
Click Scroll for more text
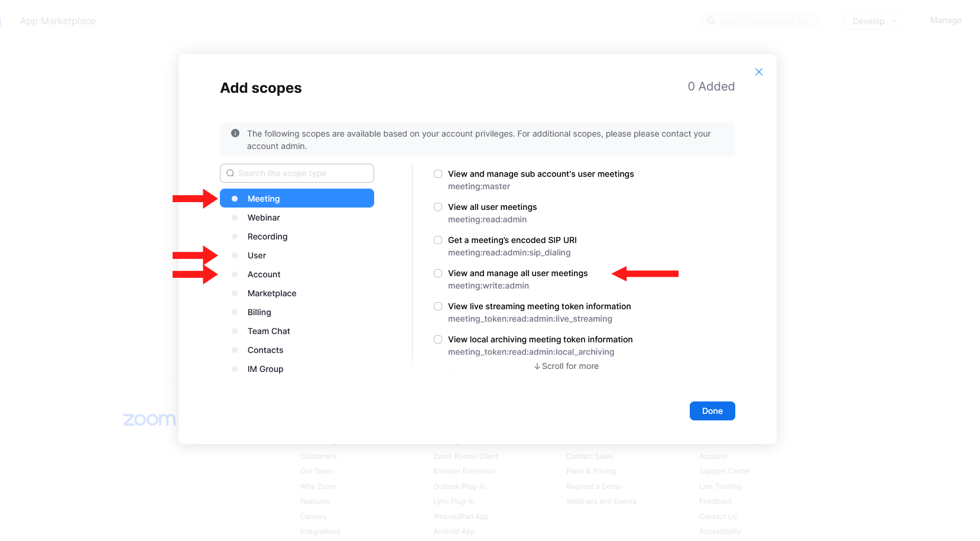(x=566, y=366)
